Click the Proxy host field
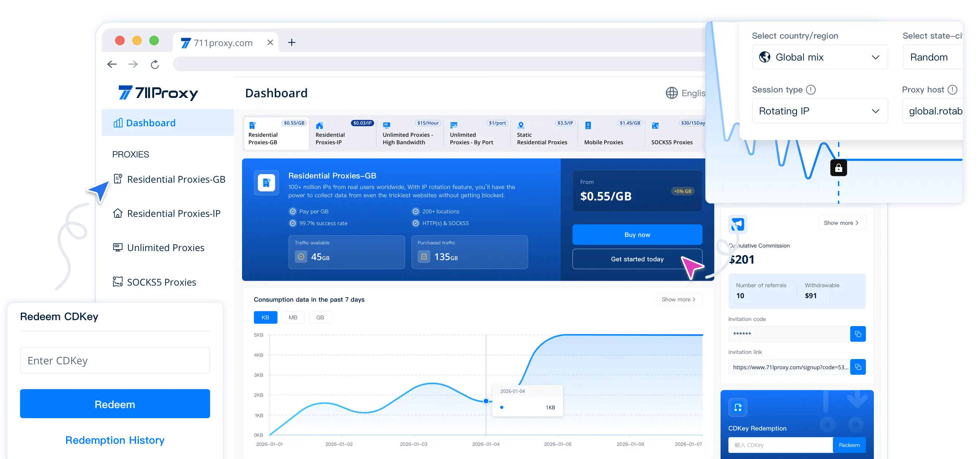Screen dimensions: 980x459 click(933, 111)
